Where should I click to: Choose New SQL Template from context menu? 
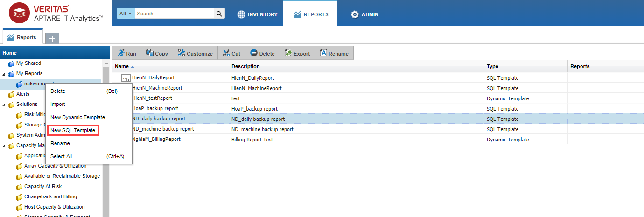[73, 131]
